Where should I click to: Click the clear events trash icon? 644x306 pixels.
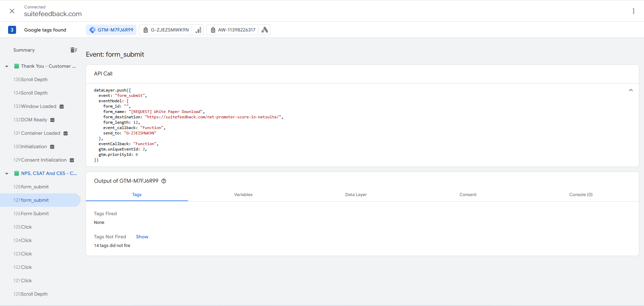coord(73,50)
